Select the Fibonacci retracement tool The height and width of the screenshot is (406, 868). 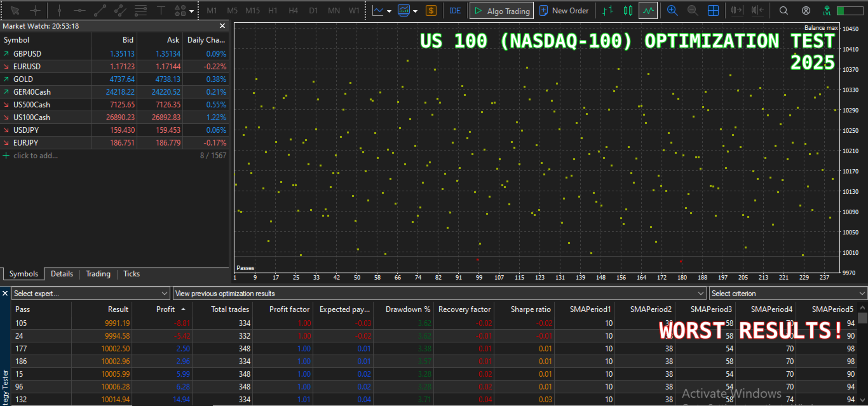[140, 11]
